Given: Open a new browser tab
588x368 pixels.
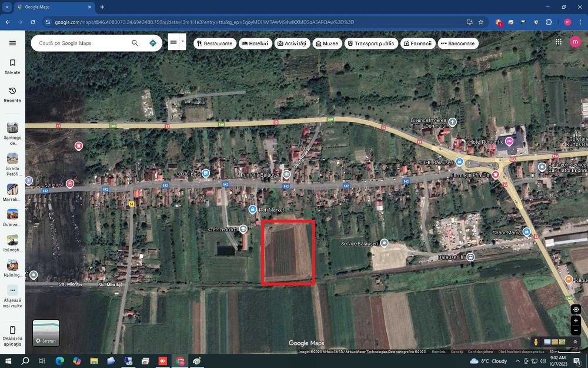Looking at the screenshot, I should 102,6.
